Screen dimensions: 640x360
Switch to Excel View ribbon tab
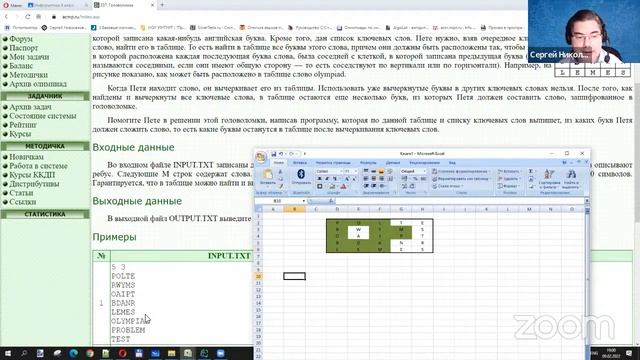tap(452, 163)
